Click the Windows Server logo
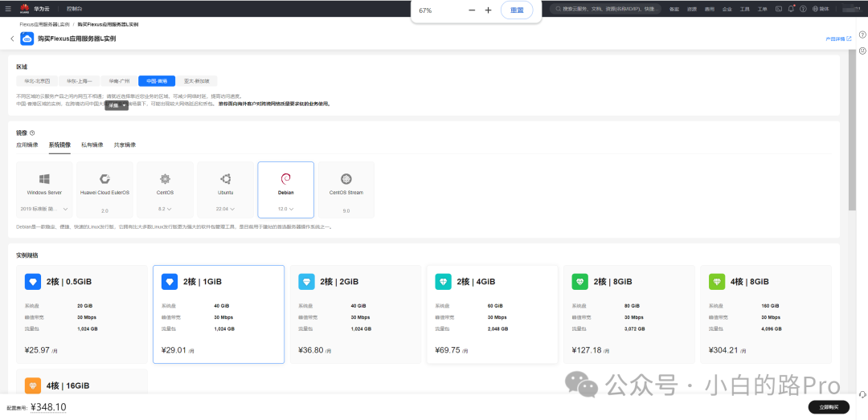 pos(44,179)
